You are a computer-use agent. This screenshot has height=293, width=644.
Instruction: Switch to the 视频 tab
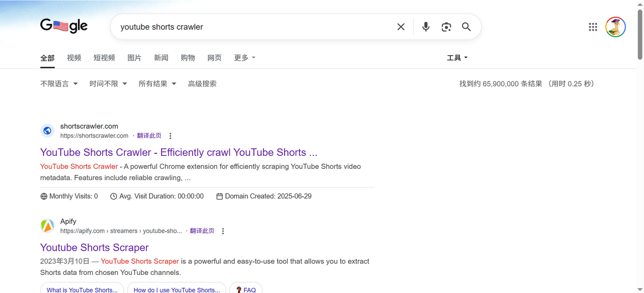(x=74, y=58)
